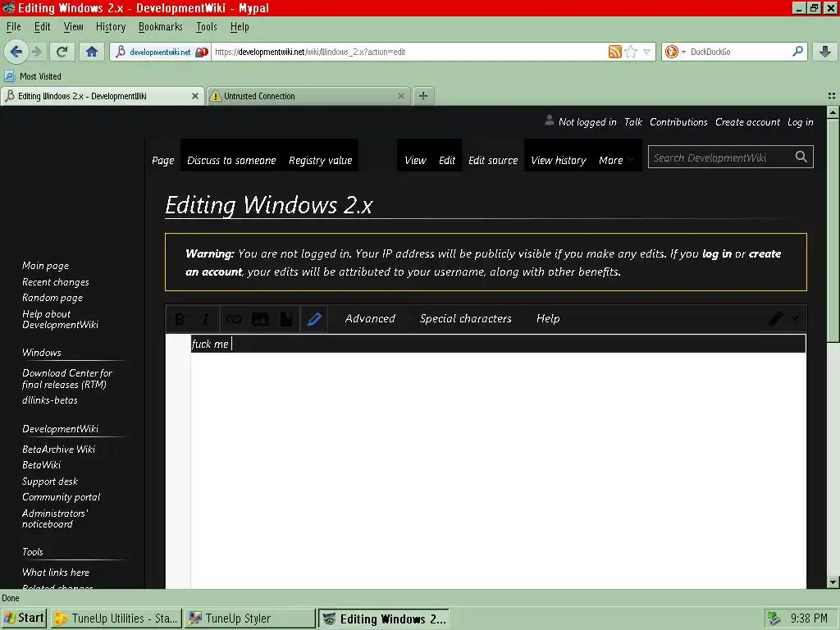Show all tabs via the tab groups icon
Screen dimensions: 840x630
point(832,96)
